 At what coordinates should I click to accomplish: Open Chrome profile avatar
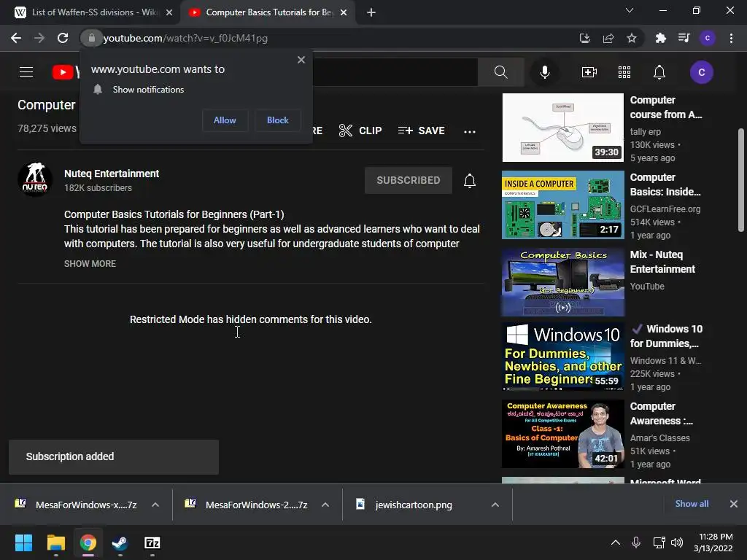coord(708,38)
